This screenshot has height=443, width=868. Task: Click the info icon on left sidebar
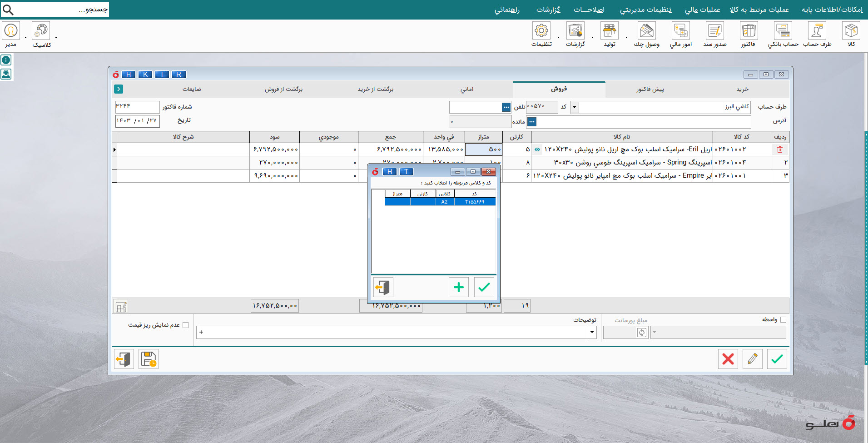[x=6, y=60]
